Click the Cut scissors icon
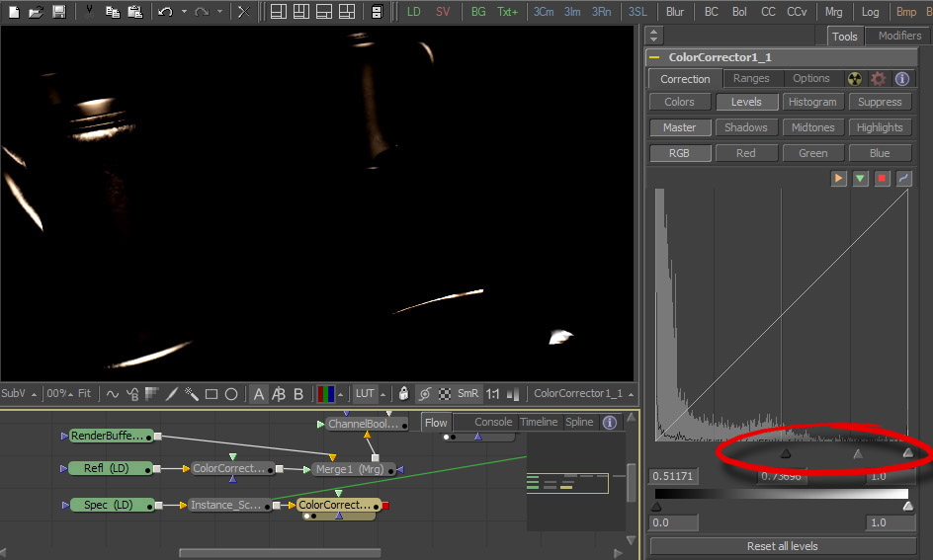Image resolution: width=933 pixels, height=560 pixels. point(89,12)
